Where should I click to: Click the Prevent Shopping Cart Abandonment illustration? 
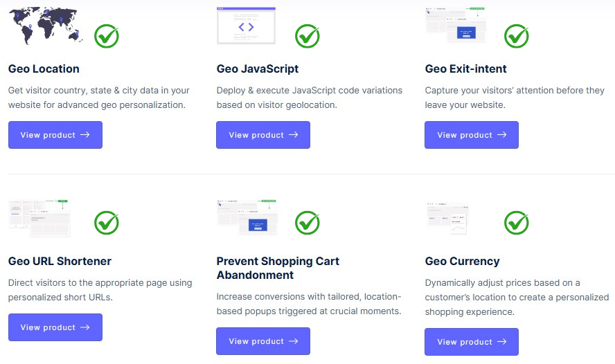(247, 217)
